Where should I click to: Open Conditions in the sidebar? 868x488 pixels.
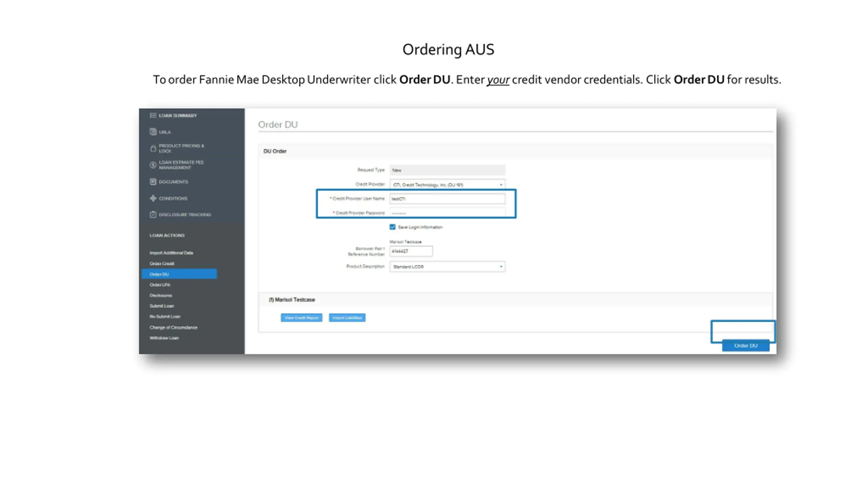point(173,198)
